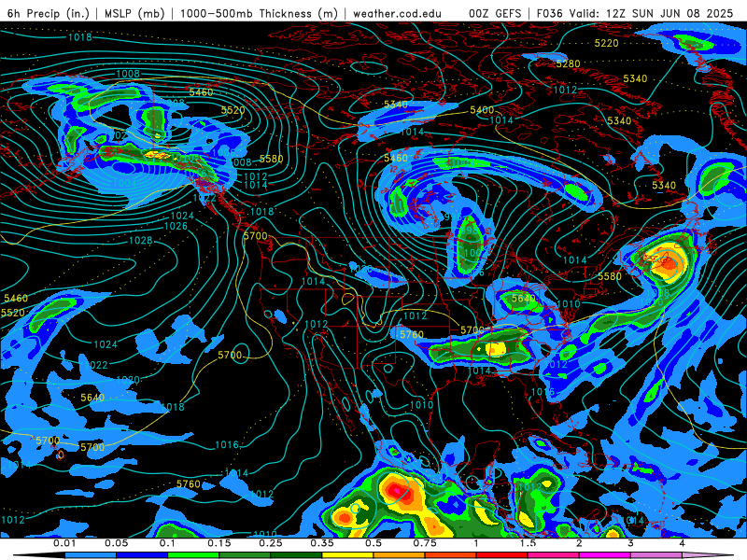Click the 5400 thickness contour label
Viewport: 747px width, 560px height.
pyautogui.click(x=482, y=110)
